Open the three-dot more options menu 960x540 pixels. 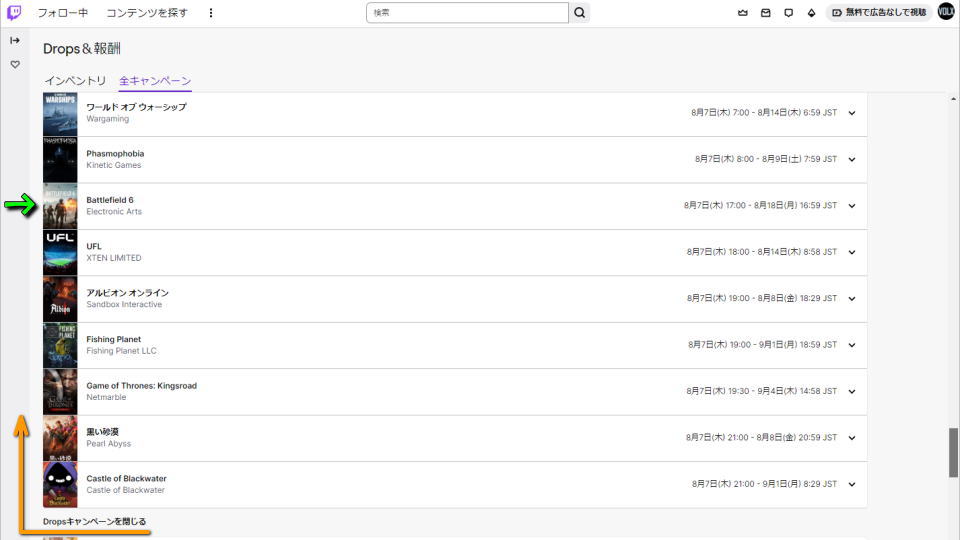[x=211, y=12]
